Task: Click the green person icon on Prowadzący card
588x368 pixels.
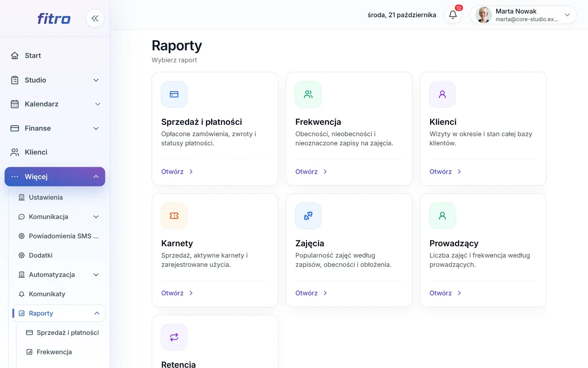Action: (x=442, y=216)
